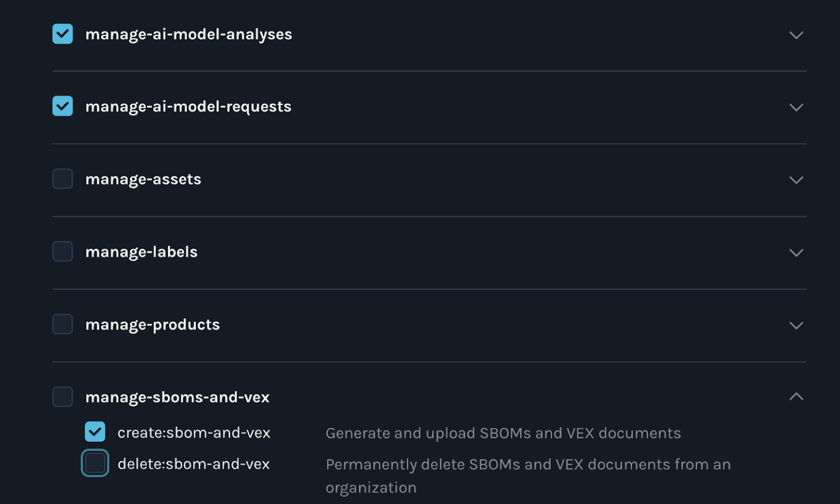The width and height of the screenshot is (840, 504).
Task: Tick the manage-labels checkbox
Action: pos(63,251)
